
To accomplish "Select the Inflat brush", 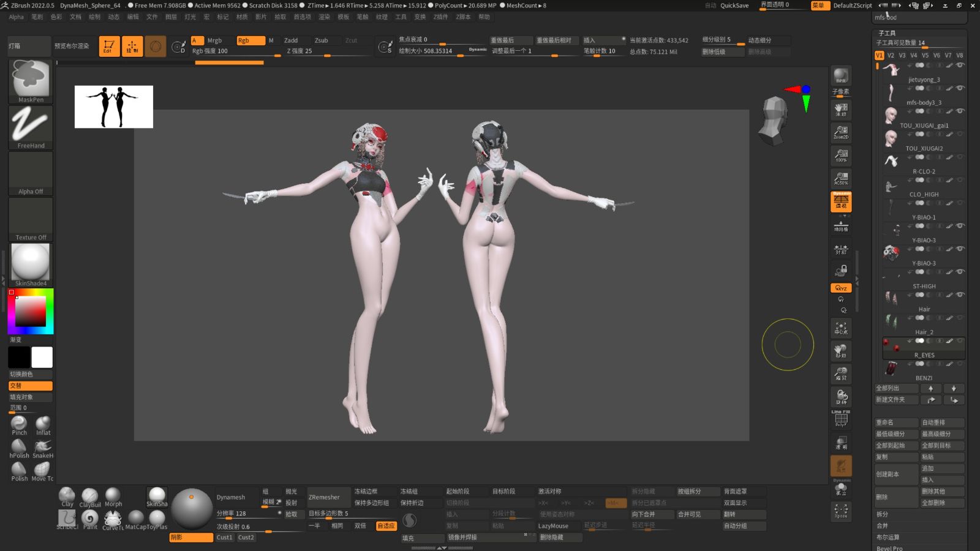I will click(43, 425).
